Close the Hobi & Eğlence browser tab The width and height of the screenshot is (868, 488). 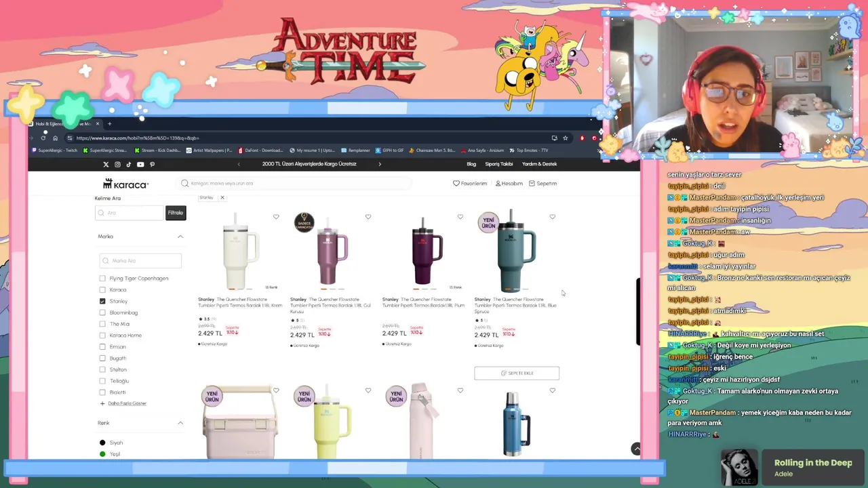pos(97,123)
